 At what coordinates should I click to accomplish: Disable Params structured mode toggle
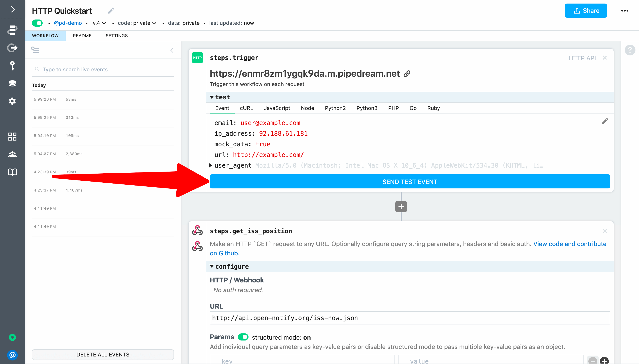(243, 337)
